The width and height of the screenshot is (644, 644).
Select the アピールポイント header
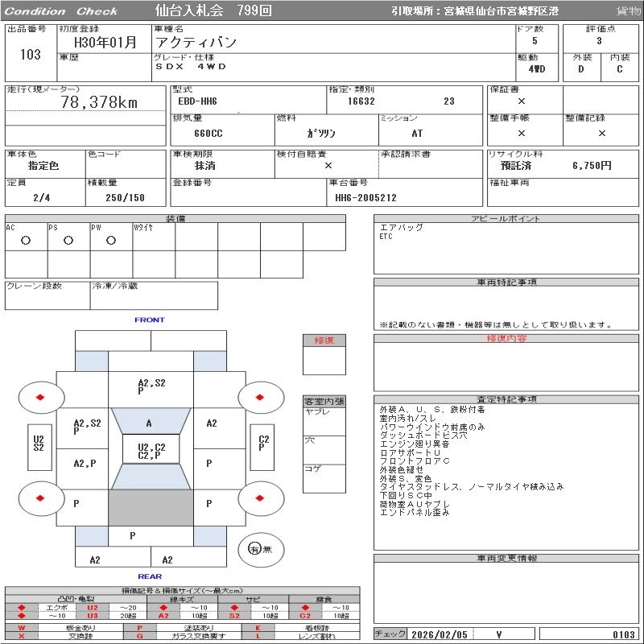(507, 218)
